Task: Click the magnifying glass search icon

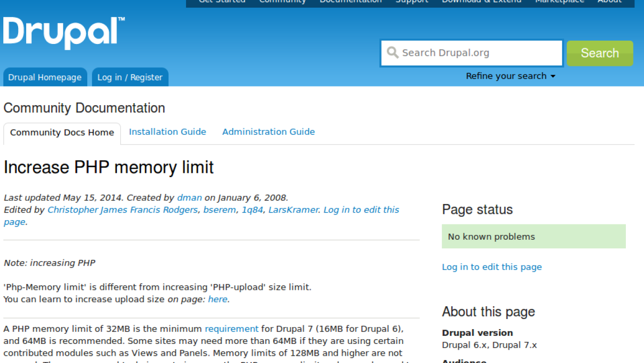Action: coord(392,53)
